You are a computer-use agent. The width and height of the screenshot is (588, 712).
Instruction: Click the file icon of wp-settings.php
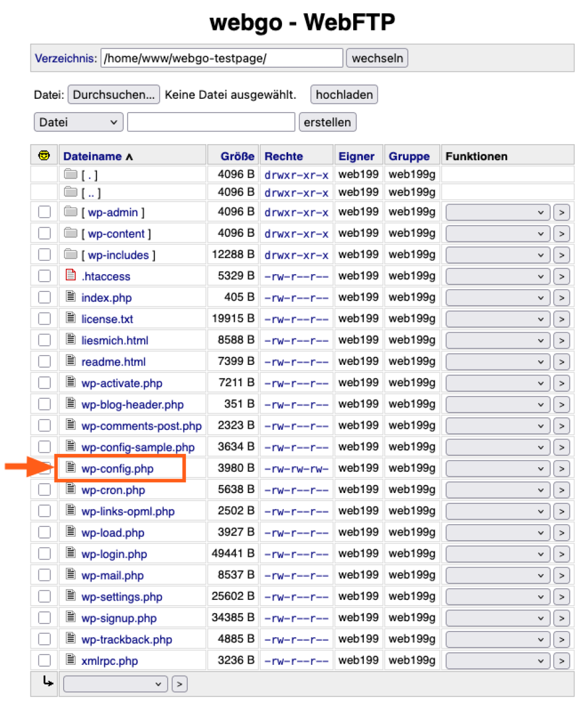pyautogui.click(x=71, y=595)
